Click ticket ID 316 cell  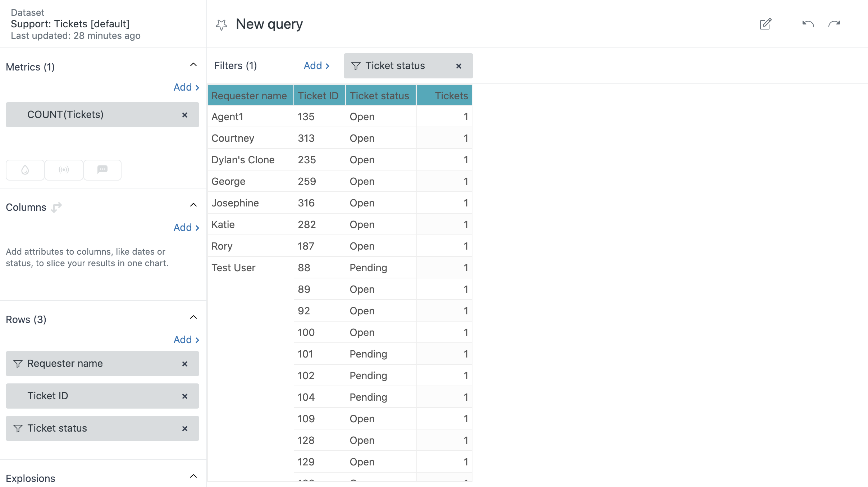320,203
